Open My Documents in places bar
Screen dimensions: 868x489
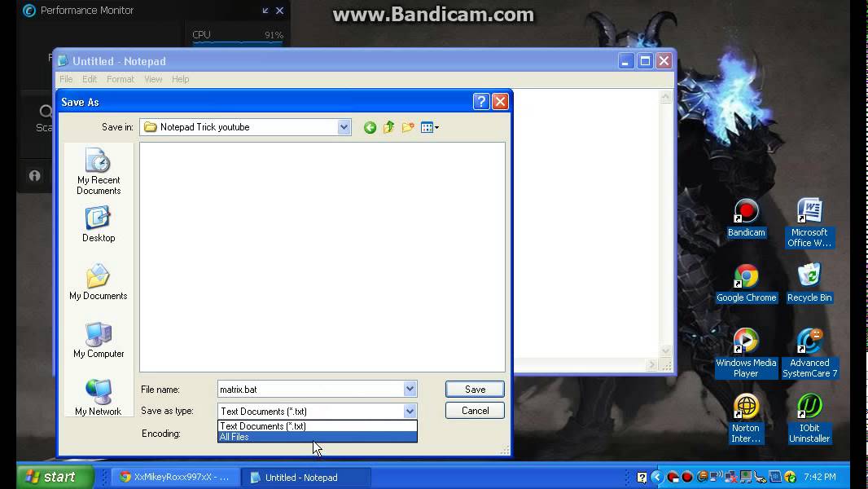tap(99, 281)
